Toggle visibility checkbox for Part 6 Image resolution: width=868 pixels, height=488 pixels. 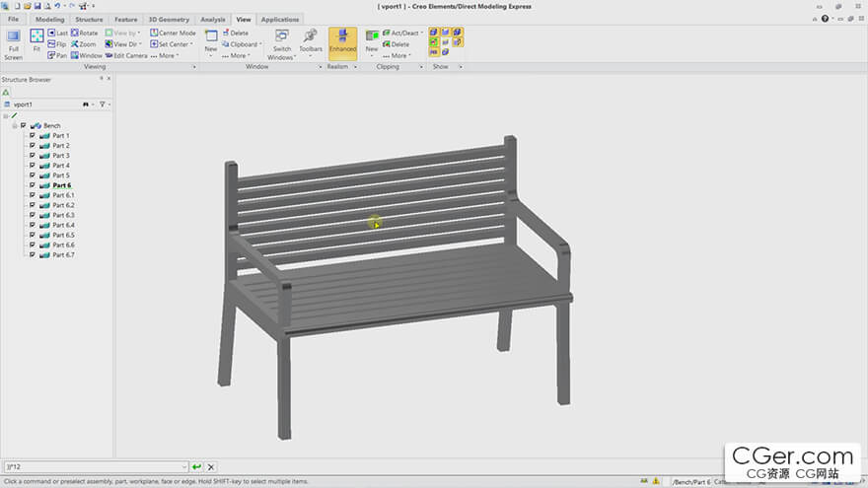pos(33,185)
